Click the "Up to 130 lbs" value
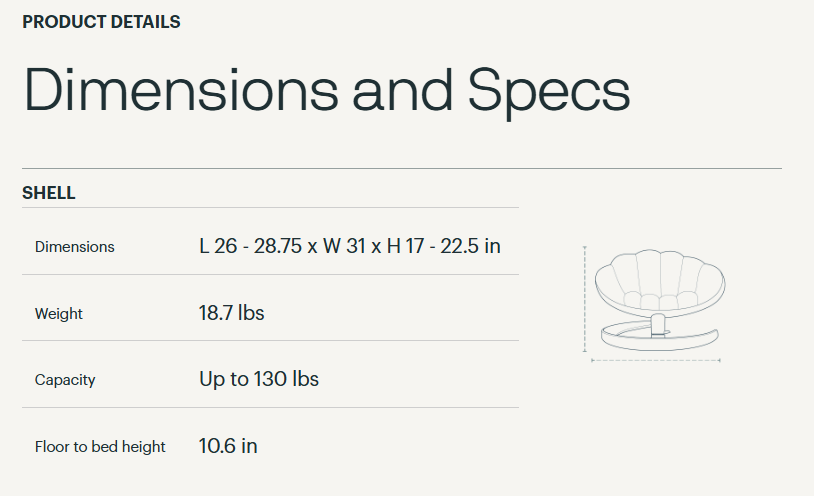The width and height of the screenshot is (814, 496). [x=259, y=379]
